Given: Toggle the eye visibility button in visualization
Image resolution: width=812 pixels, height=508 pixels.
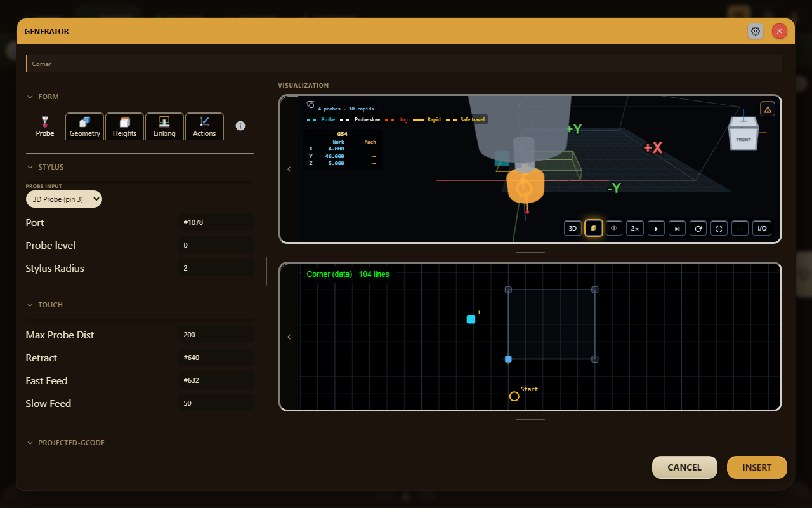Looking at the screenshot, I should (x=614, y=228).
